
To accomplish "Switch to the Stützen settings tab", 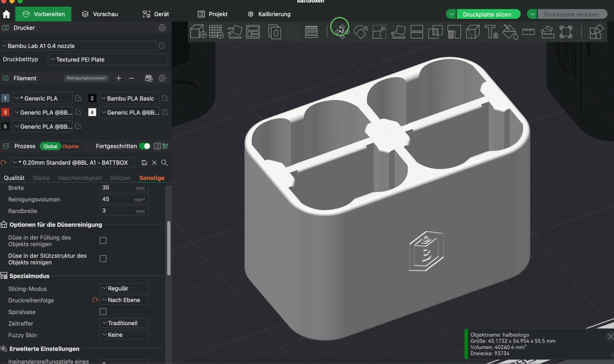I will coord(120,178).
